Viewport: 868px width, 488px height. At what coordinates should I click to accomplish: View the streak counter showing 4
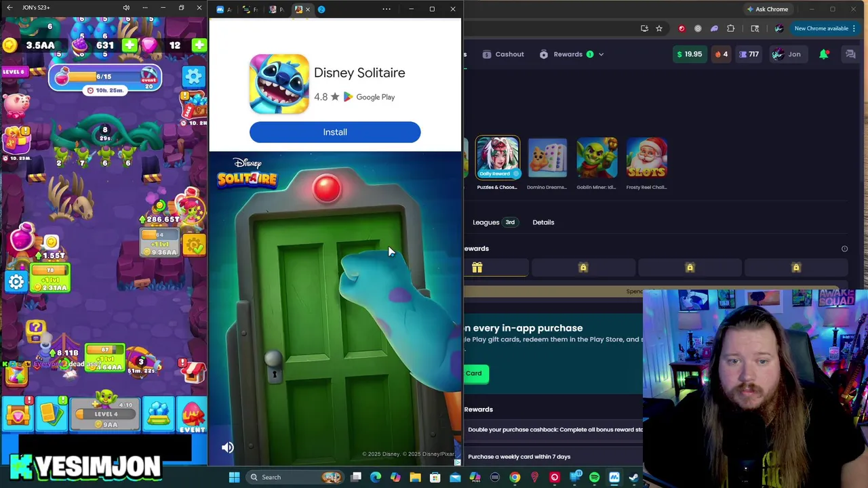pyautogui.click(x=722, y=54)
